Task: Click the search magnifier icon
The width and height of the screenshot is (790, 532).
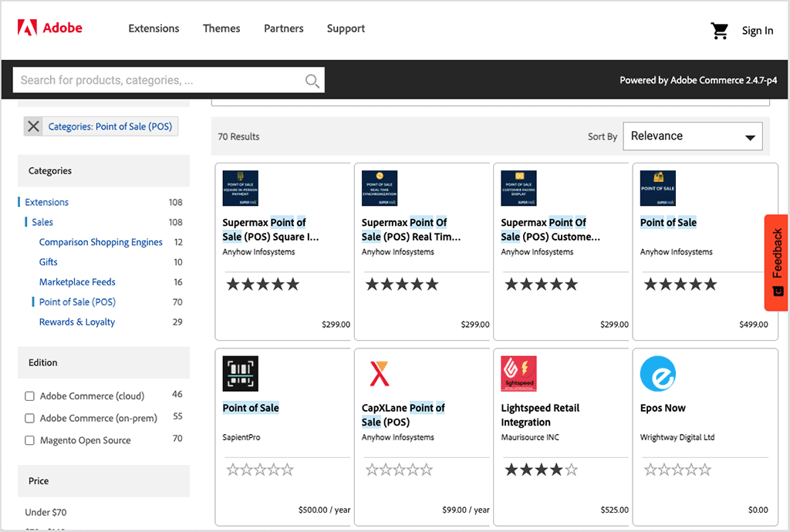Action: [312, 80]
